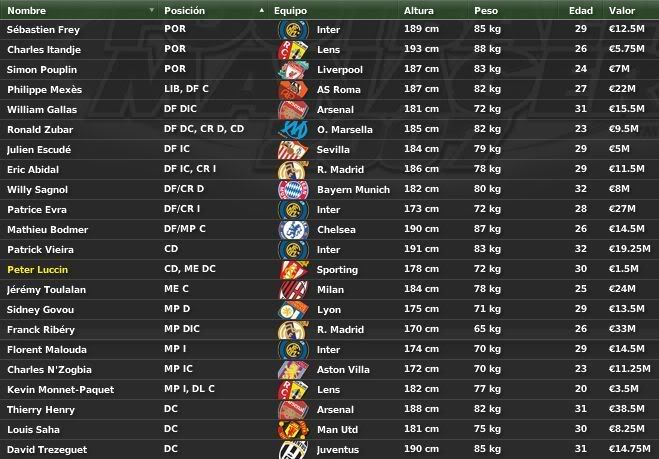Open Thierry Henry player profile
The width and height of the screenshot is (659, 459).
click(41, 409)
